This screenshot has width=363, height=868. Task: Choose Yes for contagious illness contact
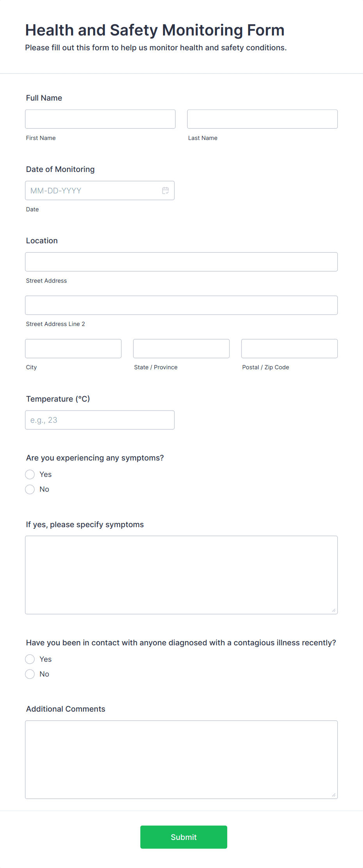tap(30, 659)
